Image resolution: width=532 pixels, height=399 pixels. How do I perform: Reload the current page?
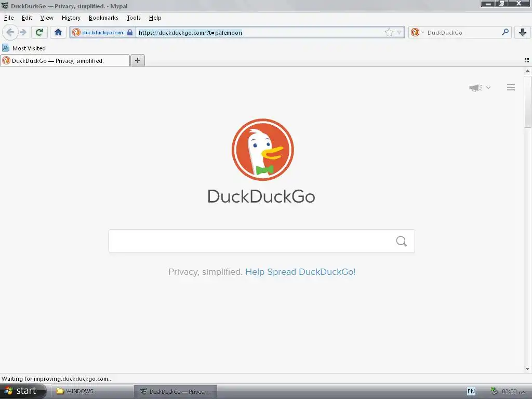(39, 33)
